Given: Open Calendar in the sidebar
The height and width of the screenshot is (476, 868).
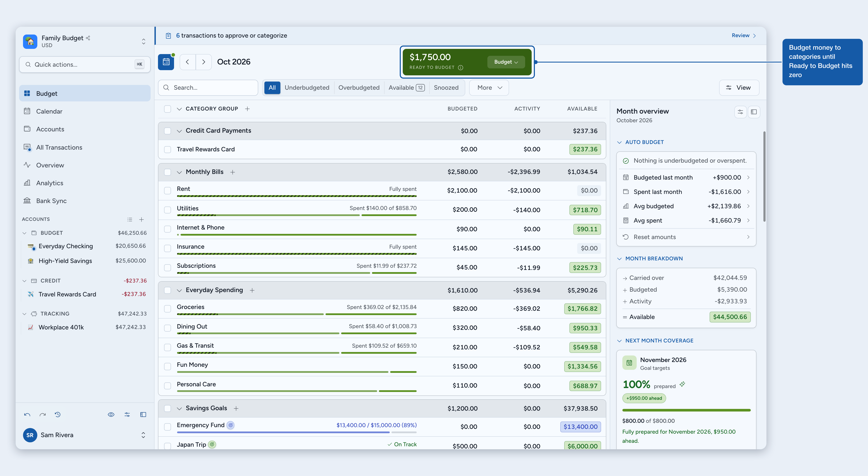Looking at the screenshot, I should (85, 111).
